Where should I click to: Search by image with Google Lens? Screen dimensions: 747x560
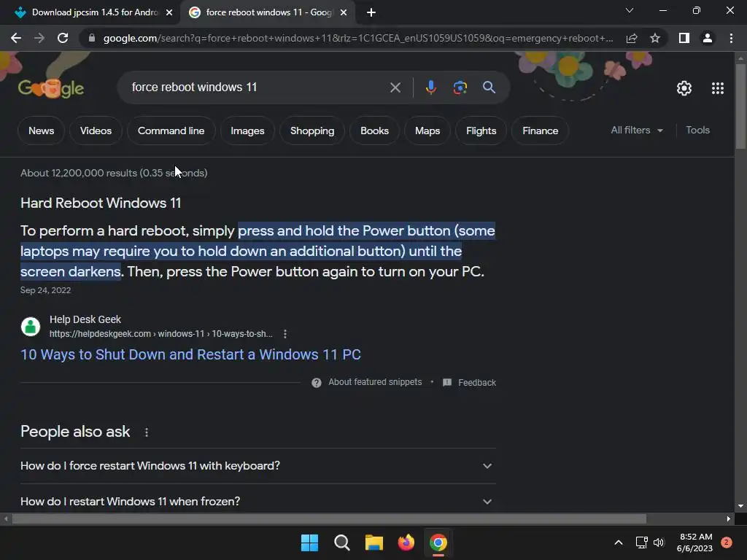[x=460, y=87]
